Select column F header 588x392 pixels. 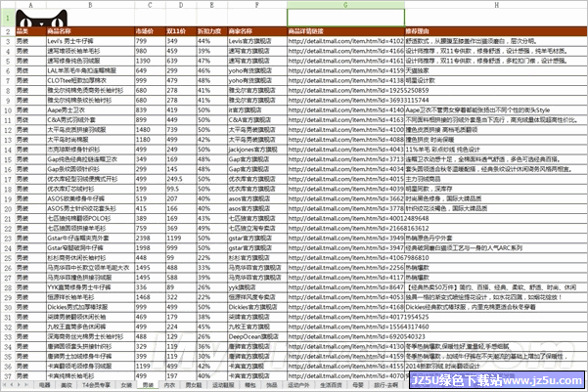click(x=257, y=5)
